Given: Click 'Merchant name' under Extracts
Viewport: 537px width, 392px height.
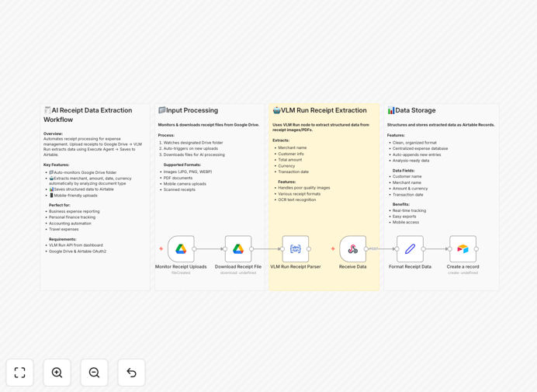Looking at the screenshot, I should point(293,147).
